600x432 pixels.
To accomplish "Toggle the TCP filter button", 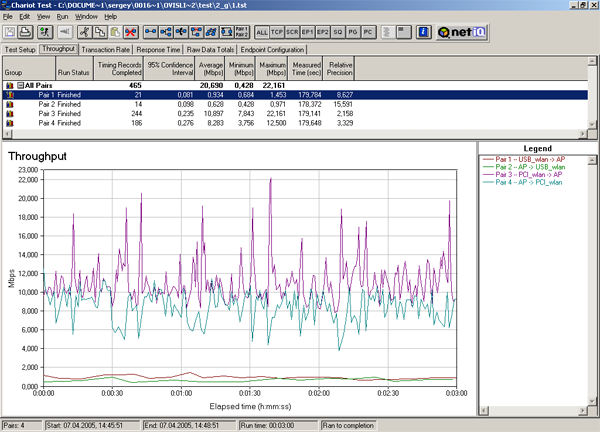I will tap(279, 33).
